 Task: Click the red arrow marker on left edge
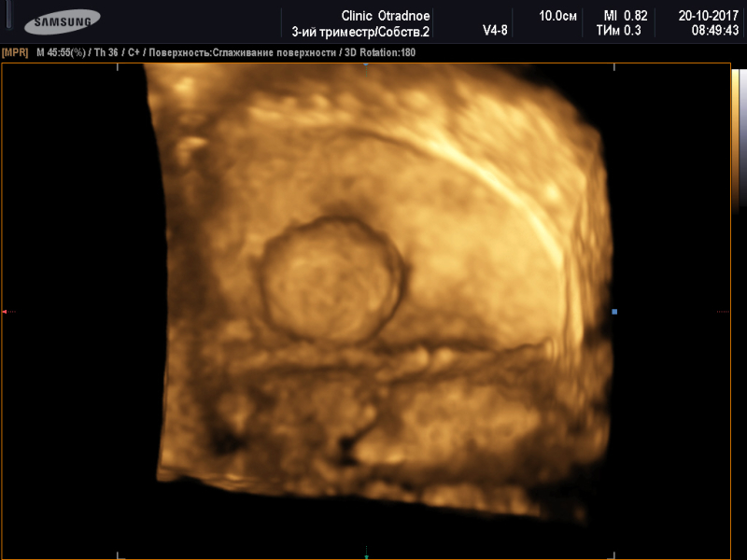pyautogui.click(x=5, y=312)
